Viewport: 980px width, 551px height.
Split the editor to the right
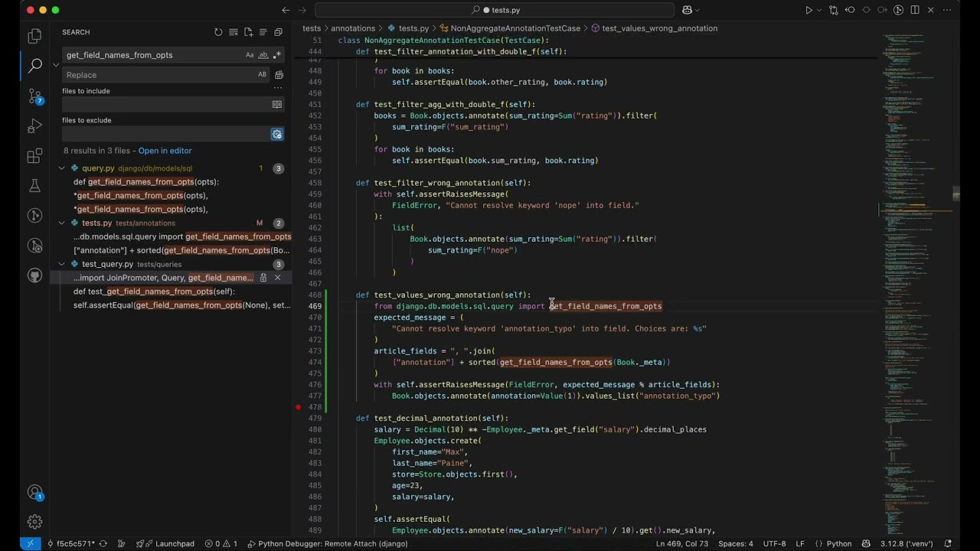[x=914, y=10]
